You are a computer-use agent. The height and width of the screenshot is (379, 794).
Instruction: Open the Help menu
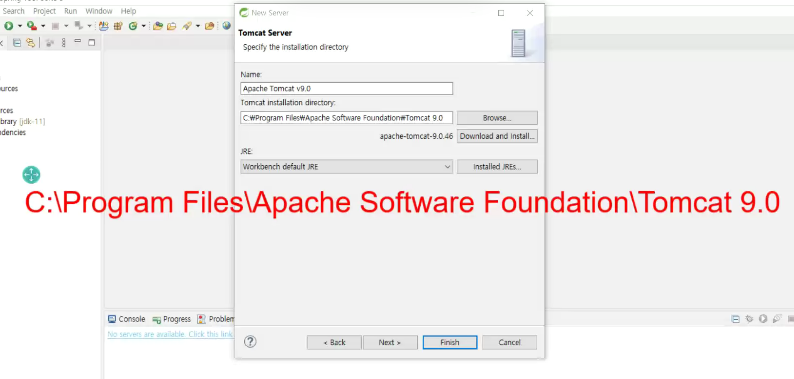pos(129,11)
